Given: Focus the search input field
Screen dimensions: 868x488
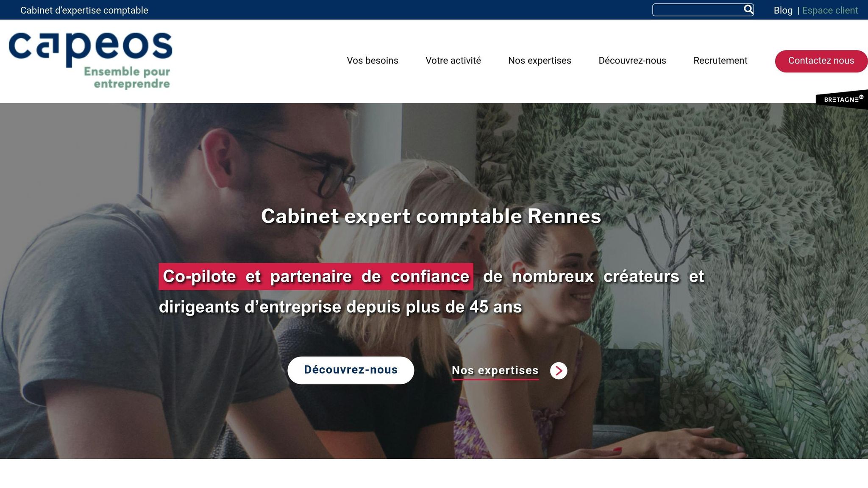Looking at the screenshot, I should coord(698,10).
